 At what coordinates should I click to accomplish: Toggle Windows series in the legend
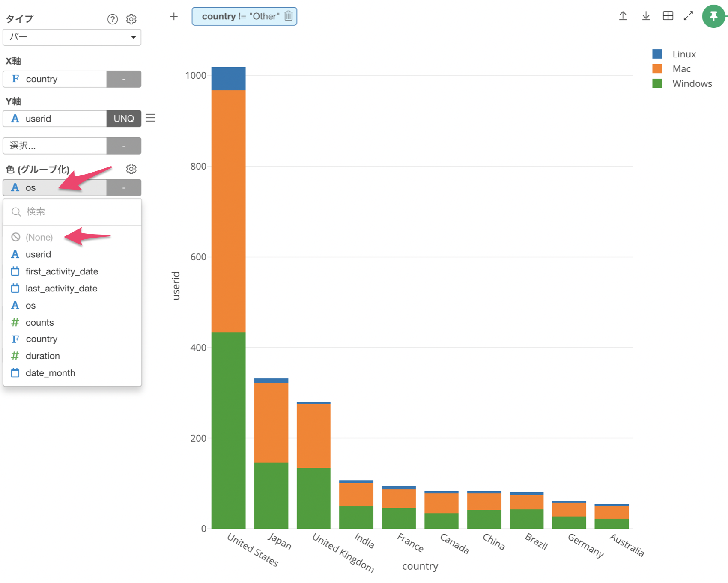[682, 83]
